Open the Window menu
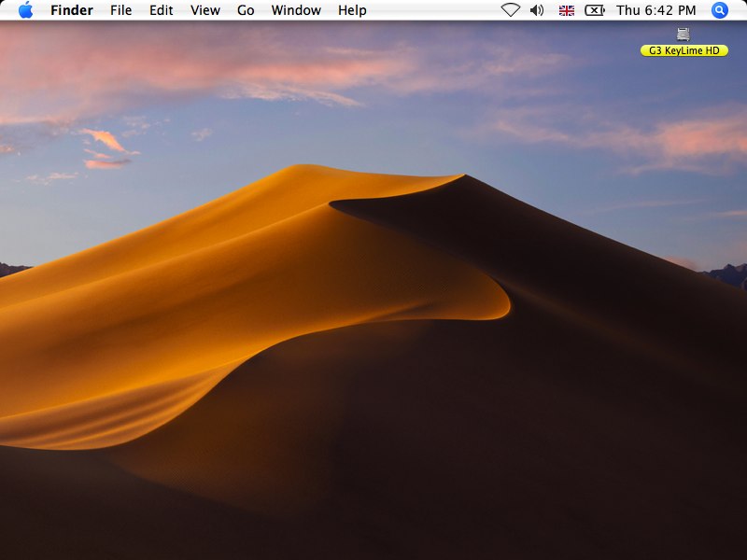Screen dimensions: 747x560 pos(296,10)
